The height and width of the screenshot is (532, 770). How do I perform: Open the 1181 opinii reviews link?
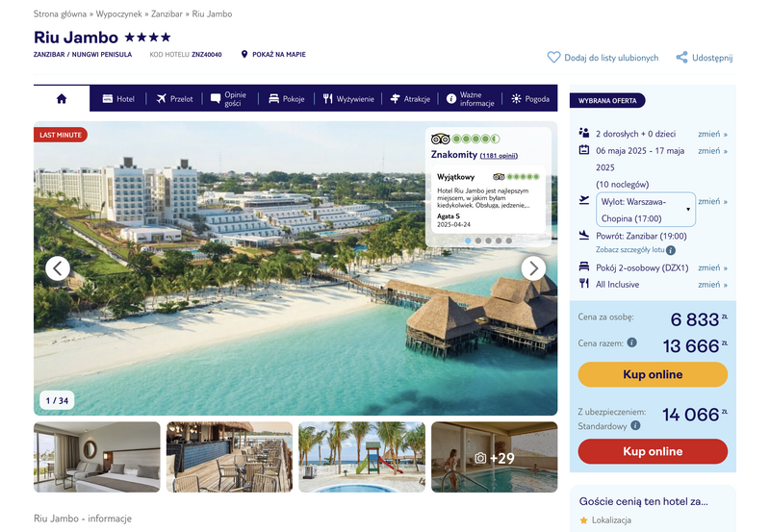tap(499, 156)
